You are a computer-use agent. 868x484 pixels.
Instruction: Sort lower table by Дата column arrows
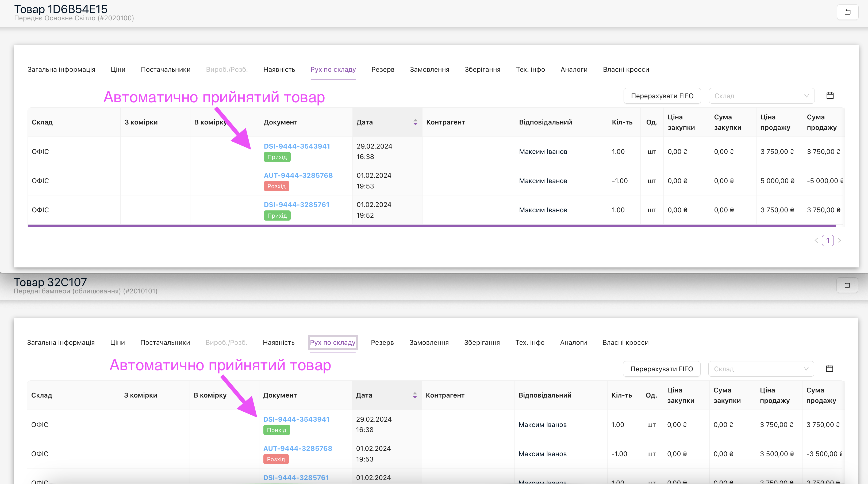pyautogui.click(x=414, y=395)
